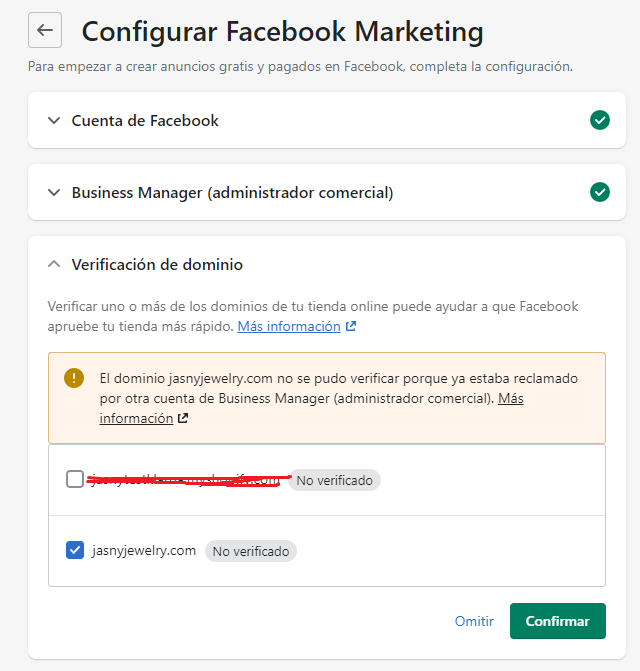Viewport: 640px width, 671px height.
Task: Click the Business Manager (administrador comercial) heading
Action: pos(232,192)
